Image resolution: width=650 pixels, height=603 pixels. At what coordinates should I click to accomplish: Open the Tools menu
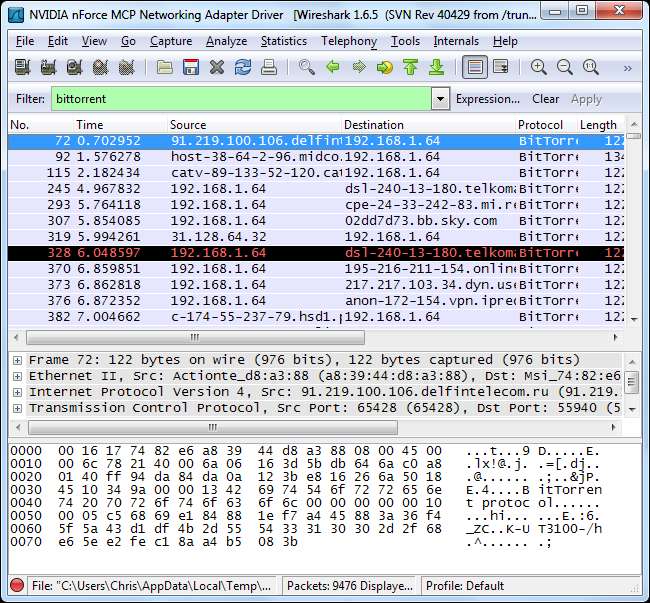(405, 41)
